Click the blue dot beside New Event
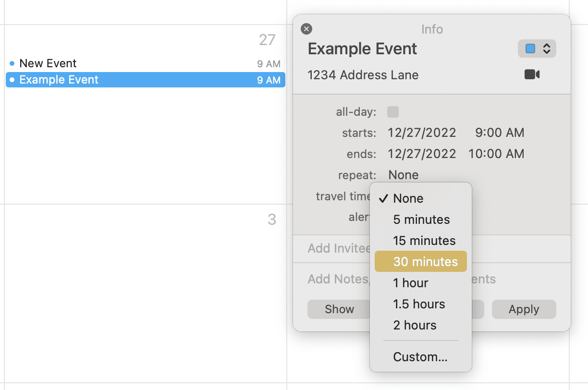The width and height of the screenshot is (588, 390). [x=12, y=63]
